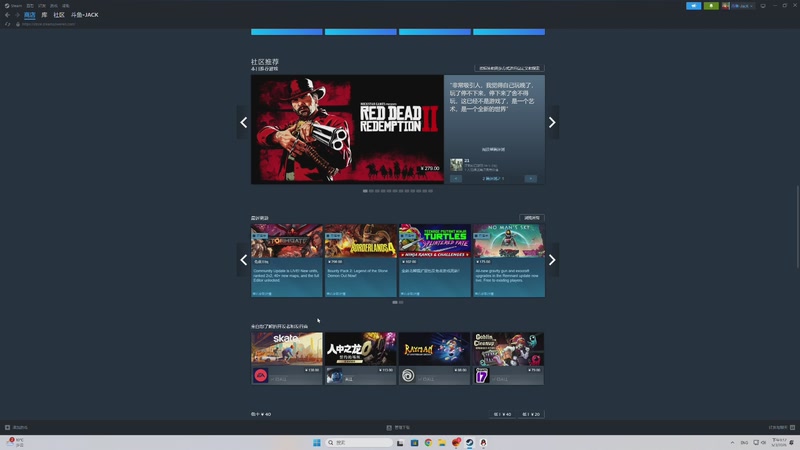Click the ¥279.00 price on RDR2 banner
The height and width of the screenshot is (450, 800).
point(430,168)
